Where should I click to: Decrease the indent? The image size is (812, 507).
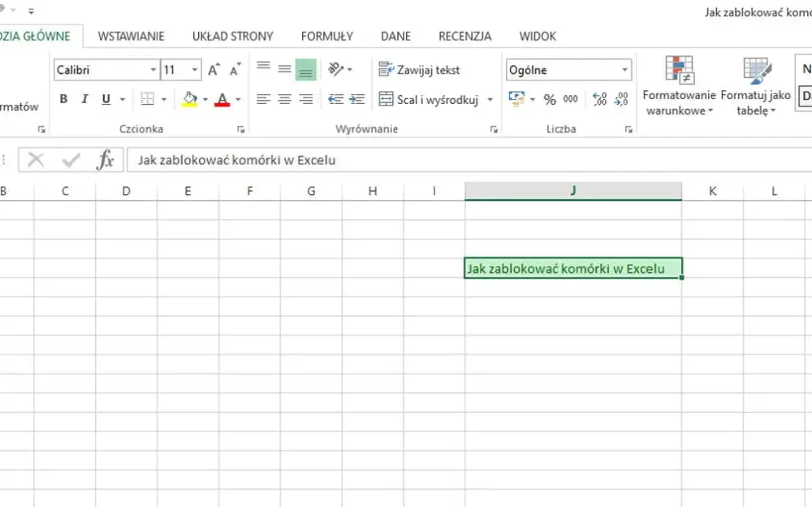coord(336,99)
